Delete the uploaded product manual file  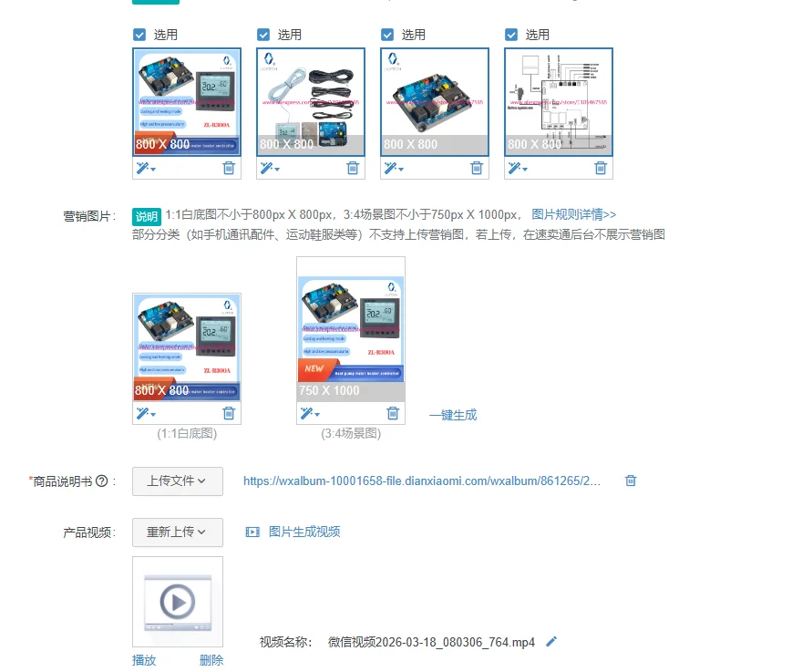click(x=631, y=481)
